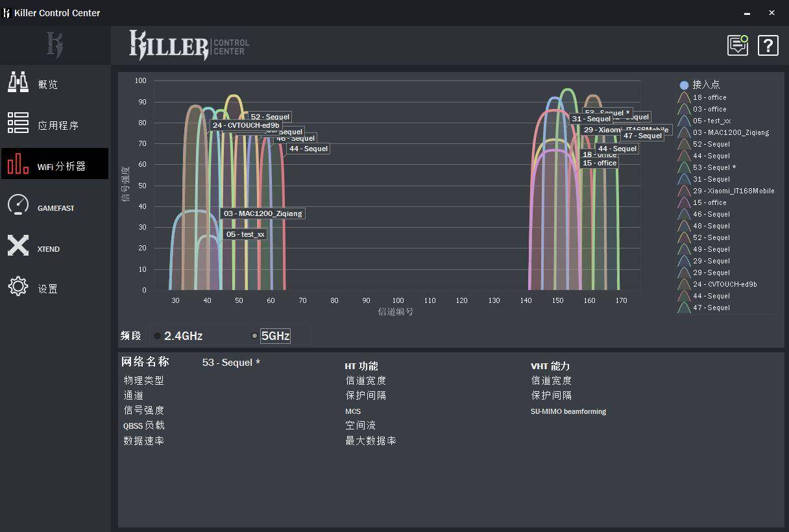
Task: Toggle the 接入点 blue legend dot
Action: [x=683, y=85]
